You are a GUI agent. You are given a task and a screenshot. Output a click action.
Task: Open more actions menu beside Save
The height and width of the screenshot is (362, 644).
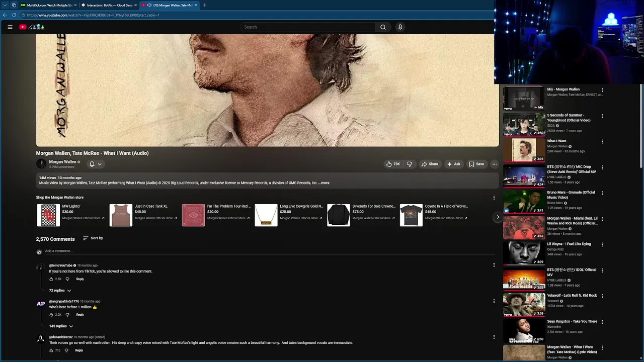click(x=494, y=164)
